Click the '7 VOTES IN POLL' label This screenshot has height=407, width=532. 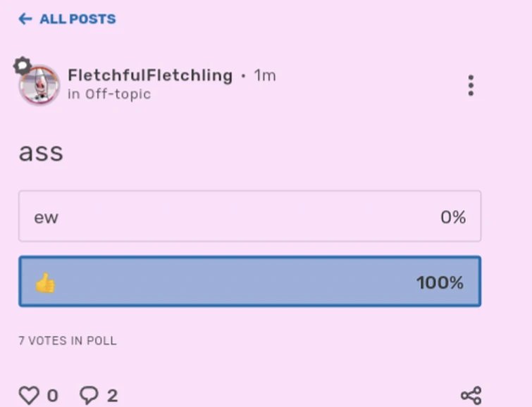68,341
